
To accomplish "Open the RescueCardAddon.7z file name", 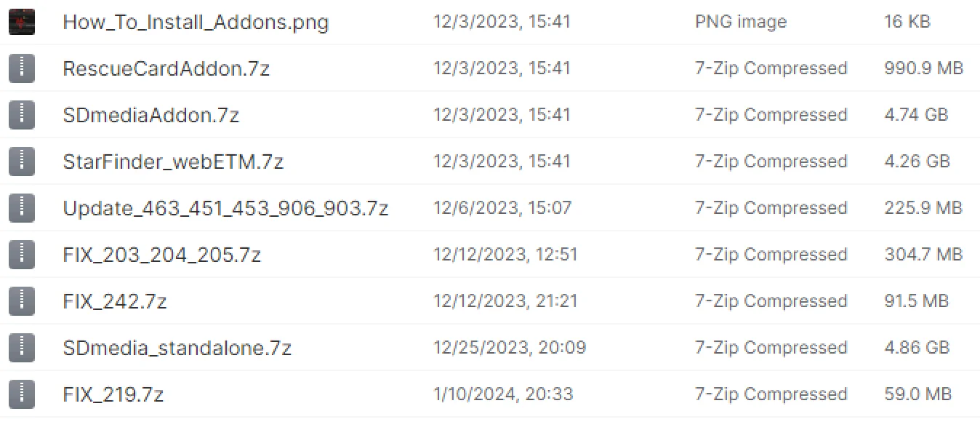I will point(166,68).
